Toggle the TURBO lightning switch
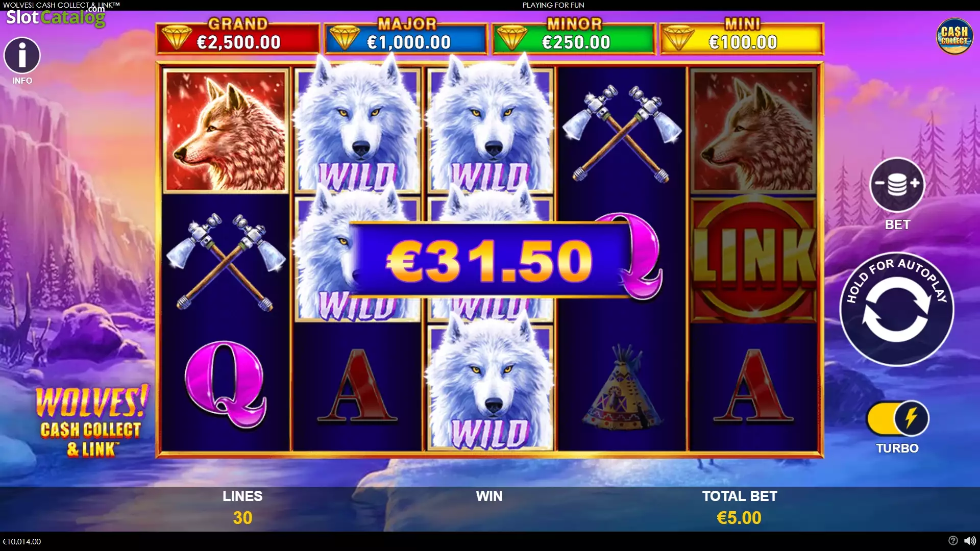Screen dimensions: 980x551 897,418
